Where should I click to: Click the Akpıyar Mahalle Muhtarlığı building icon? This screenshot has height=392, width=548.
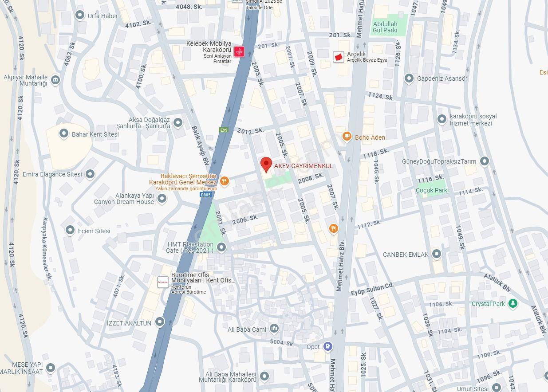pos(55,80)
